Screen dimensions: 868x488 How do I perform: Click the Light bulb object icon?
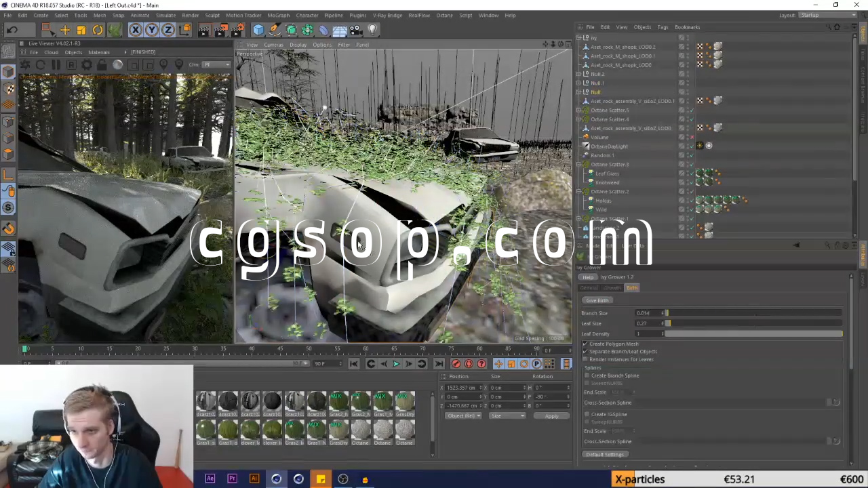(372, 30)
